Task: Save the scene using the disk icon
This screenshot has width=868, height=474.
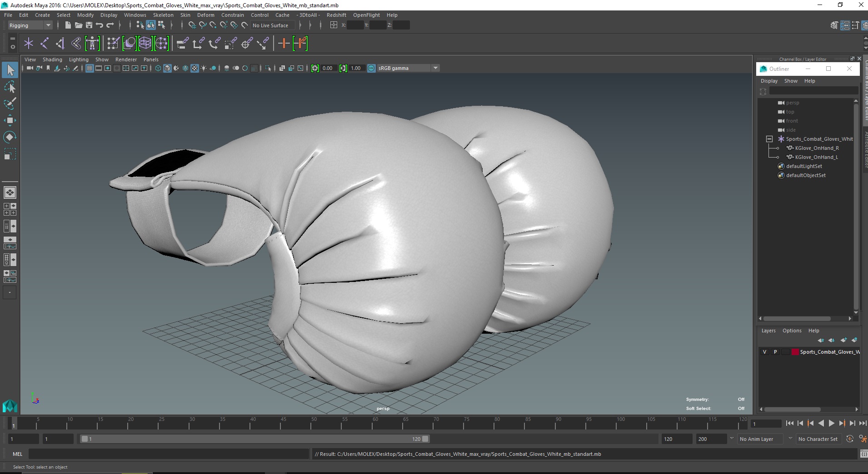Action: 89,25
